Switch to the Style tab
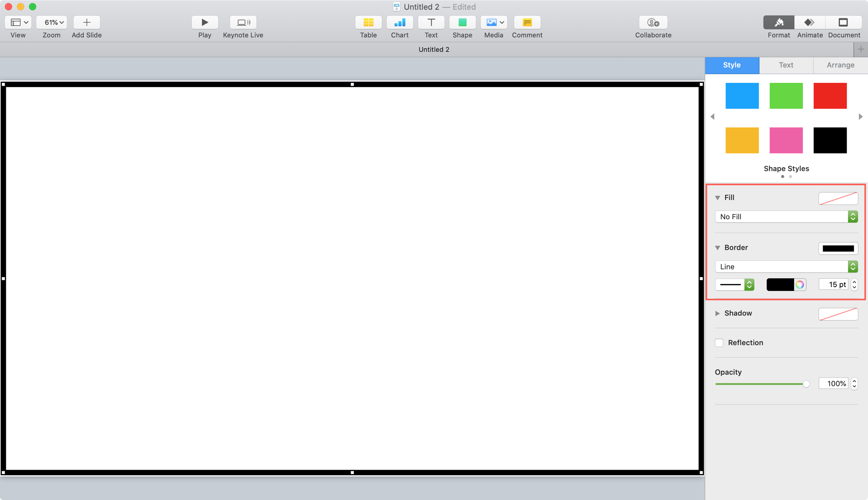This screenshot has width=868, height=500. [x=732, y=65]
